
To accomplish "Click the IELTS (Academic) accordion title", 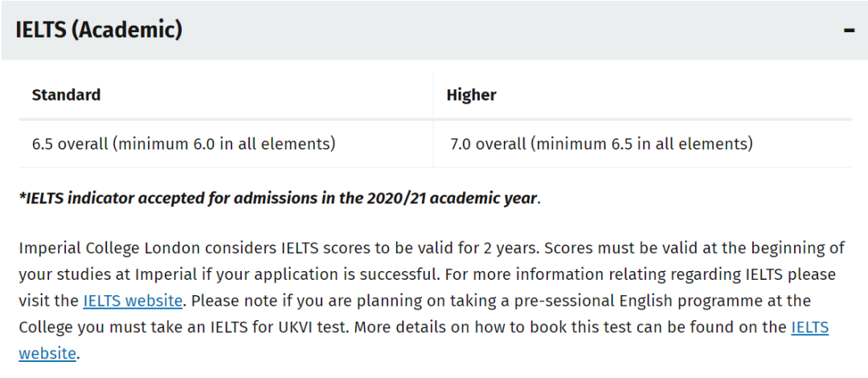I will (x=99, y=30).
